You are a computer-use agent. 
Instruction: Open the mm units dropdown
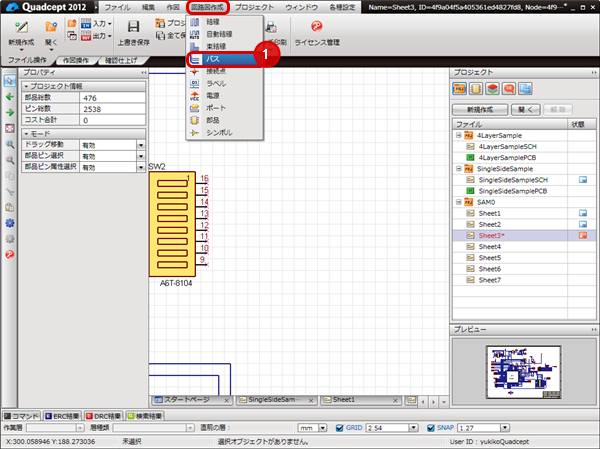[x=323, y=428]
